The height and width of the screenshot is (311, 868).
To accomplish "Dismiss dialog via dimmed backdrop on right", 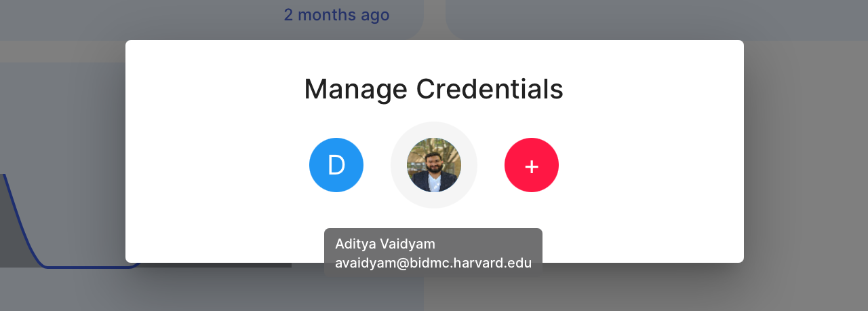I will (806, 170).
